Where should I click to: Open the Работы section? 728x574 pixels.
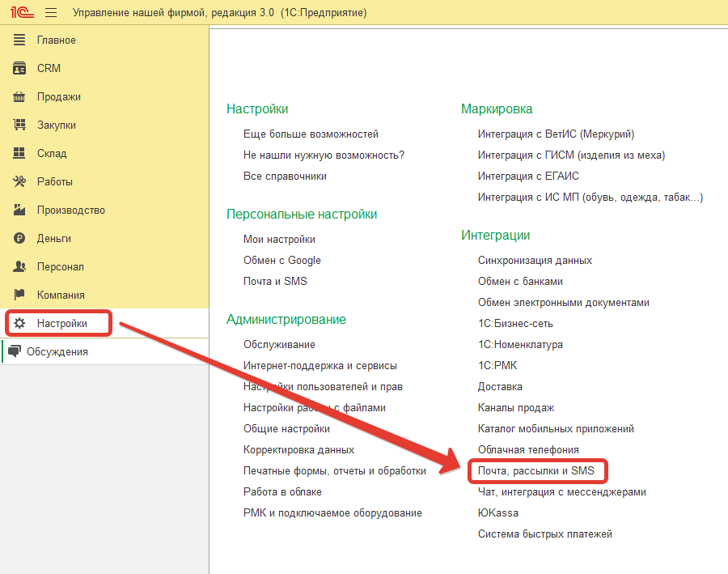point(55,181)
